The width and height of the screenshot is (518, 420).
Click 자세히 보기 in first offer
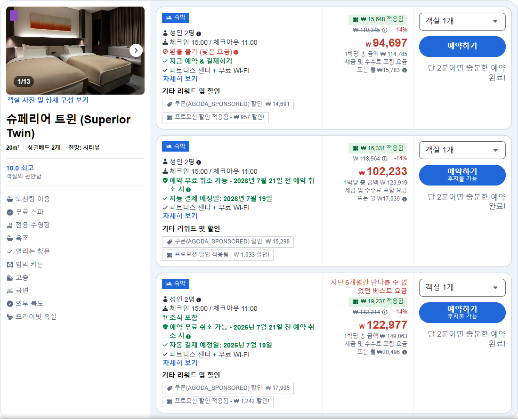[x=180, y=79]
